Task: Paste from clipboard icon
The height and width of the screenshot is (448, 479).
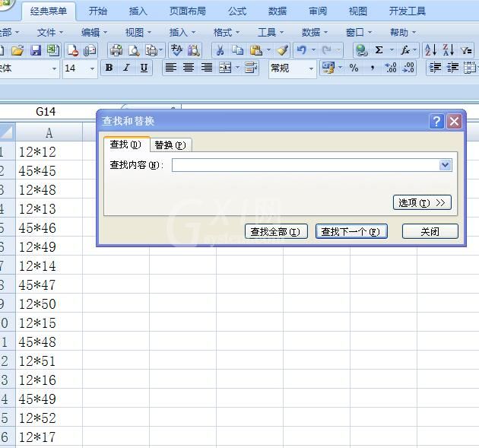Action: 255,50
